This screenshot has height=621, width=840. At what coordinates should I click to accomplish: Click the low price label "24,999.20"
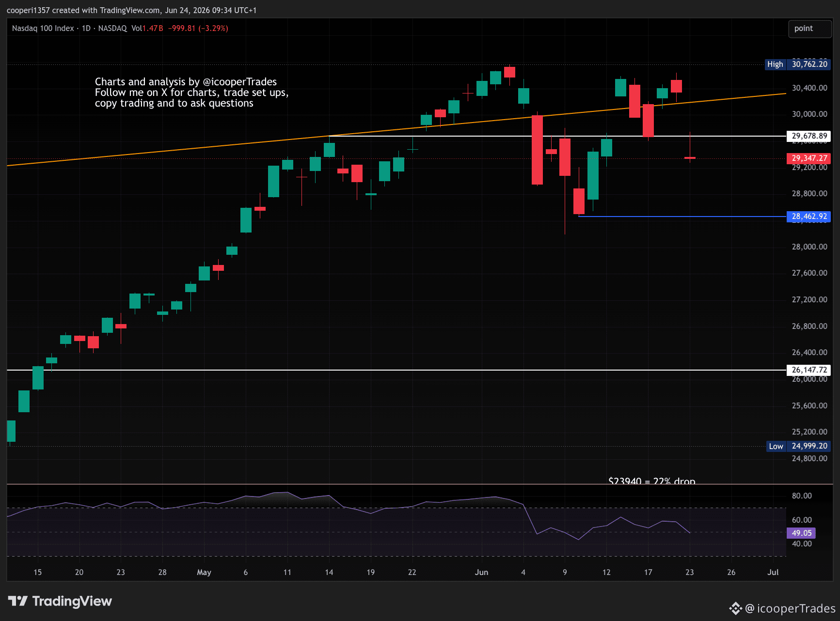(x=809, y=446)
